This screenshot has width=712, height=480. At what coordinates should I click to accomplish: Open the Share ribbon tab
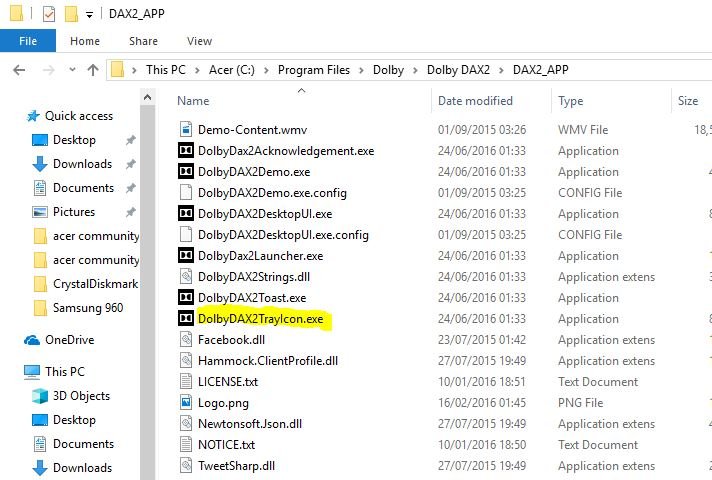point(143,41)
